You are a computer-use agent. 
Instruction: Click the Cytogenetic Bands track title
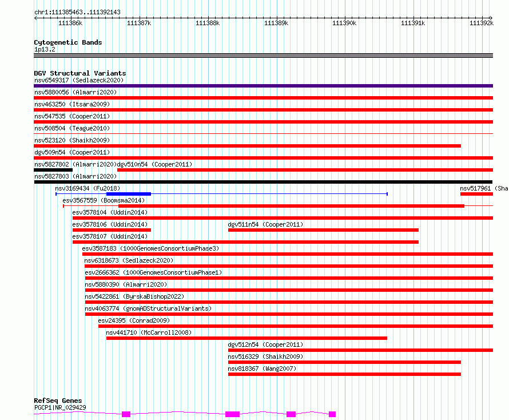[x=68, y=42]
